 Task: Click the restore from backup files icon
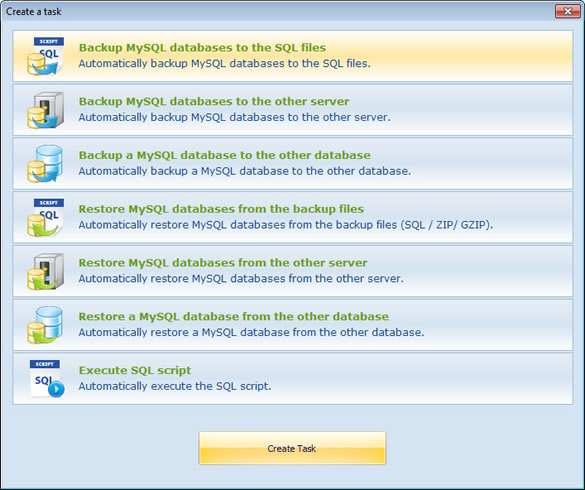[45, 218]
